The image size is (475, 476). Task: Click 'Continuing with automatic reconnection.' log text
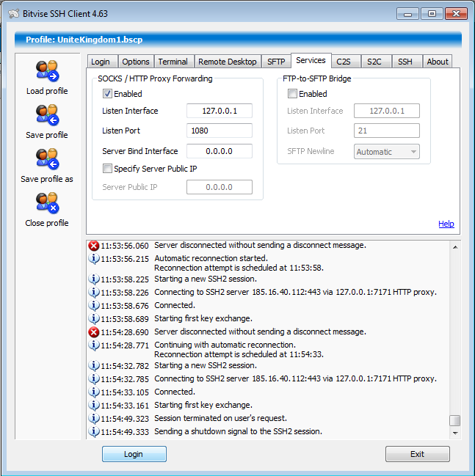pyautogui.click(x=225, y=345)
